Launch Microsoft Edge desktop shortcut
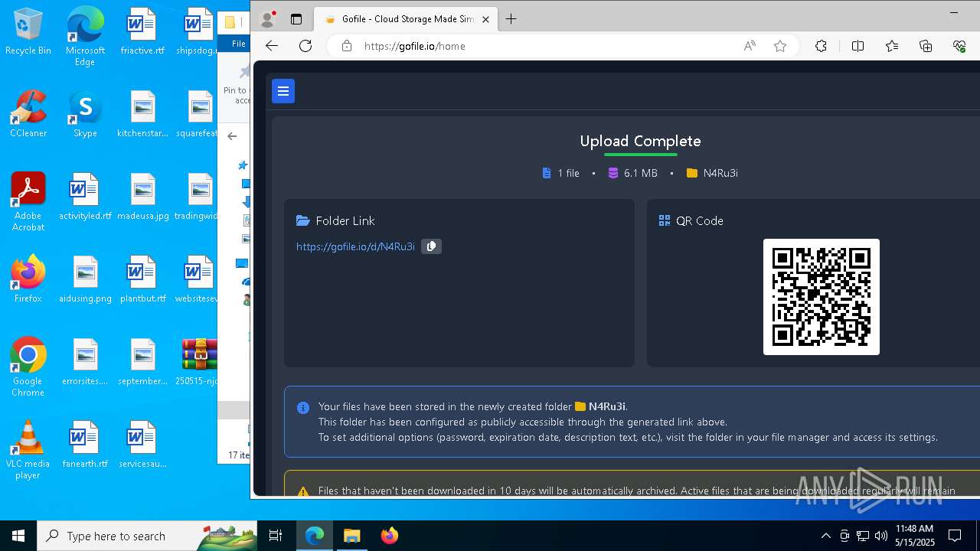Screen dimensions: 980x551 tap(85, 36)
